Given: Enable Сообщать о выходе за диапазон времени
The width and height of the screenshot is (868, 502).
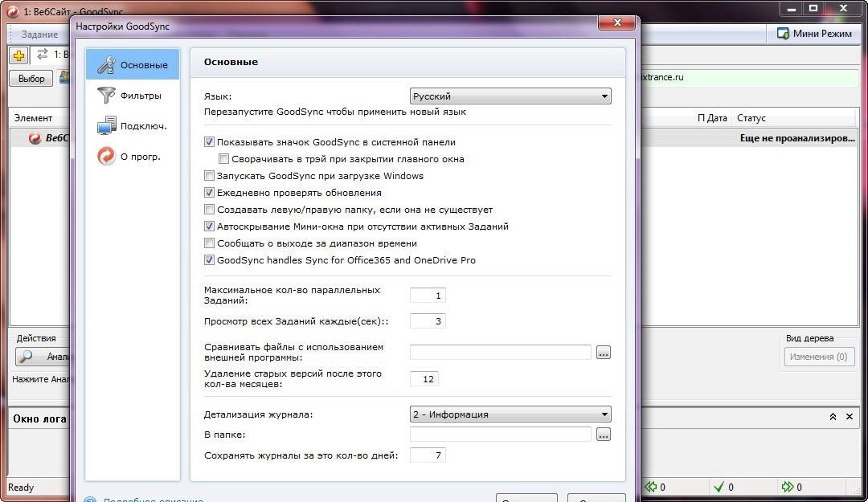Looking at the screenshot, I should (209, 243).
